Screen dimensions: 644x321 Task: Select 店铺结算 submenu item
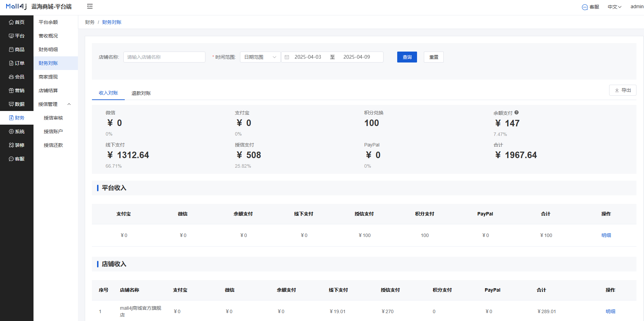[56, 90]
